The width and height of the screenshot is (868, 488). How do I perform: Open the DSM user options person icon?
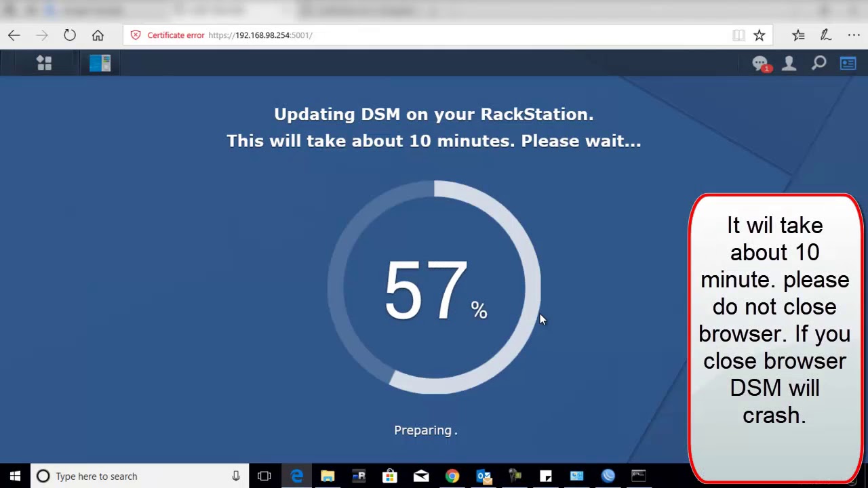(x=789, y=63)
